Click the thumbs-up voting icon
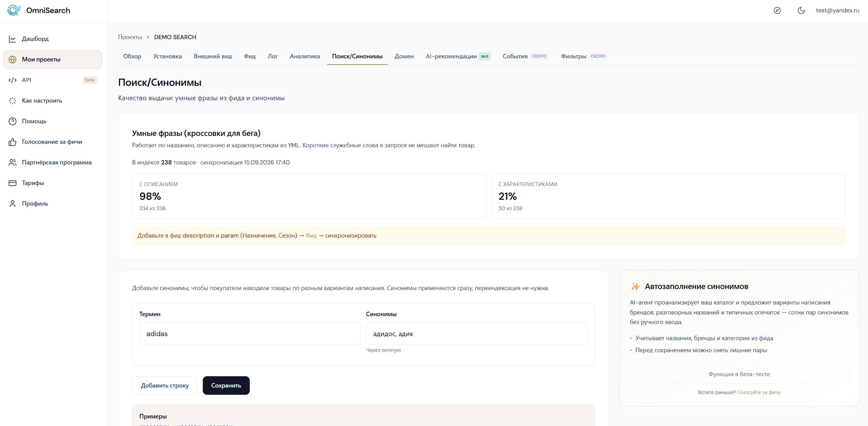This screenshot has height=426, width=868. click(x=12, y=142)
